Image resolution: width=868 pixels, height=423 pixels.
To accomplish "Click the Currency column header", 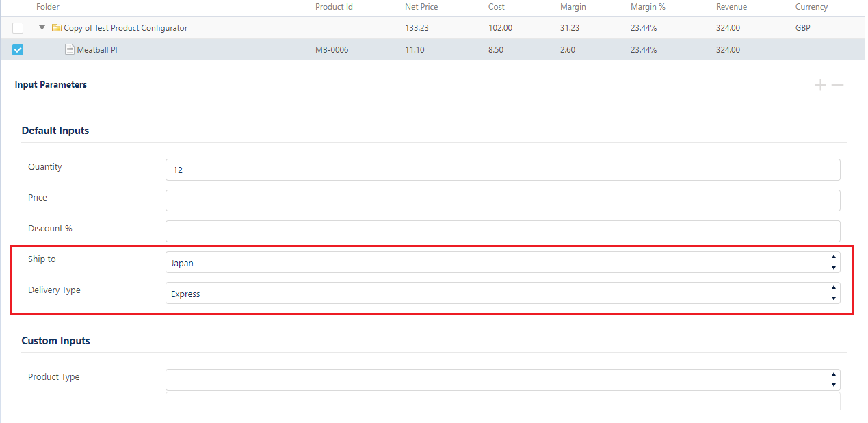I will click(x=811, y=7).
